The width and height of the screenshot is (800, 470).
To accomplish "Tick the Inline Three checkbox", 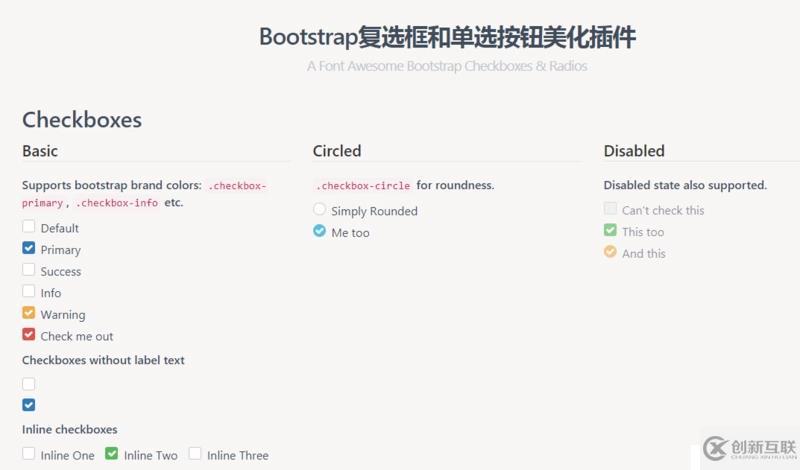I will coord(195,453).
